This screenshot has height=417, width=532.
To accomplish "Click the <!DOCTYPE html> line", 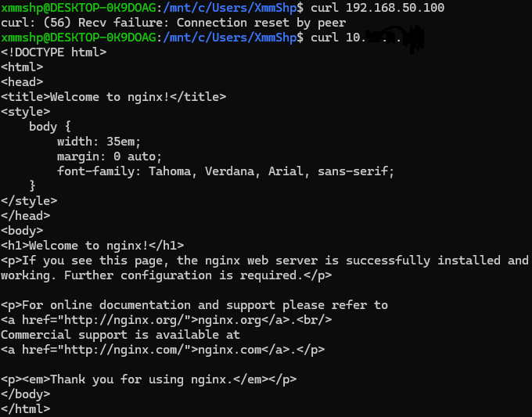I will 54,52.
